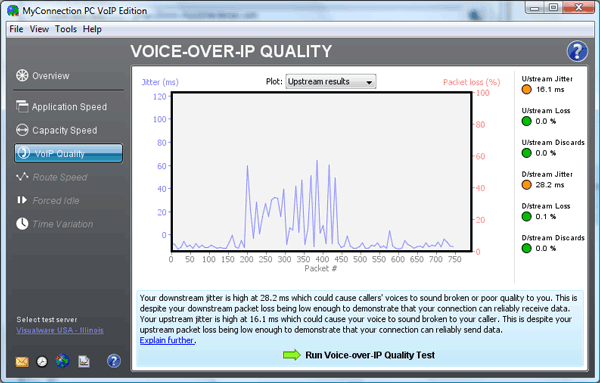Click the Packet # axis label
The image size is (600, 383).
(x=321, y=269)
